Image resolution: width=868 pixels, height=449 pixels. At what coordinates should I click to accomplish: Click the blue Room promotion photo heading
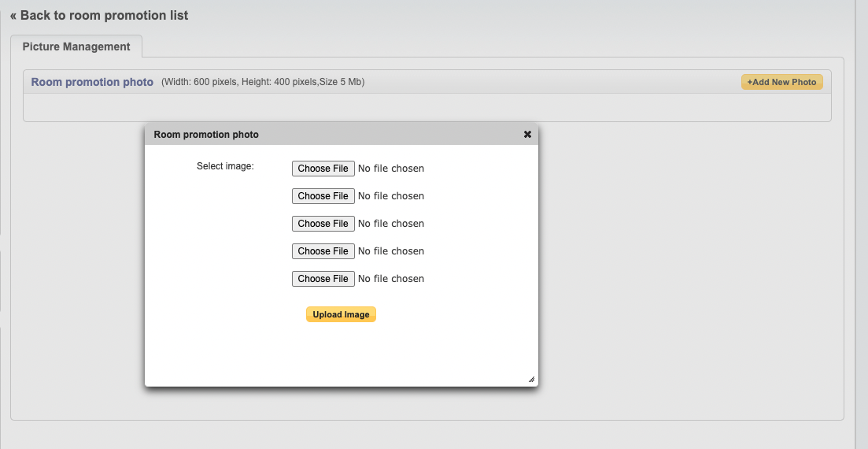pos(92,82)
